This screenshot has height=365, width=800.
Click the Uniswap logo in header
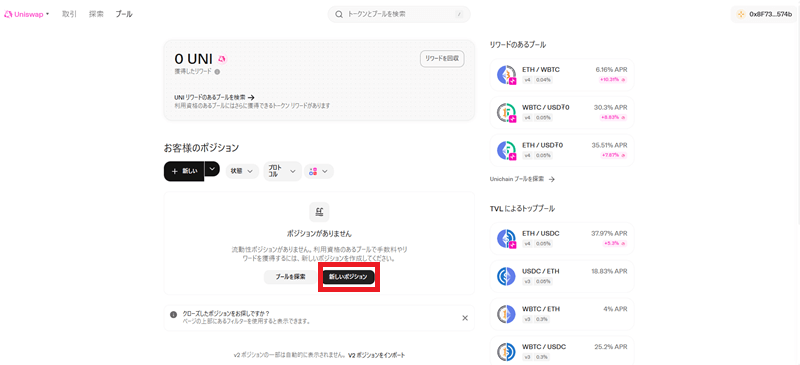(x=24, y=14)
